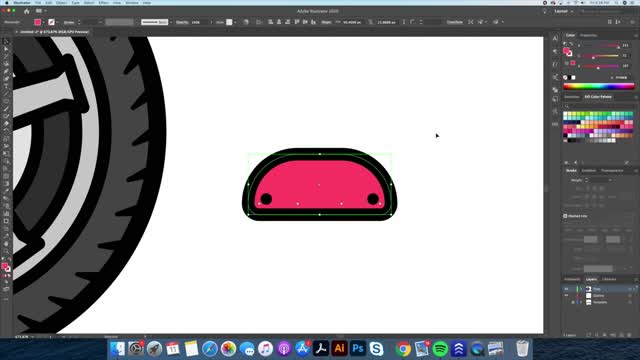The height and width of the screenshot is (360, 640).
Task: Open the Window menu
Action: [x=132, y=2]
